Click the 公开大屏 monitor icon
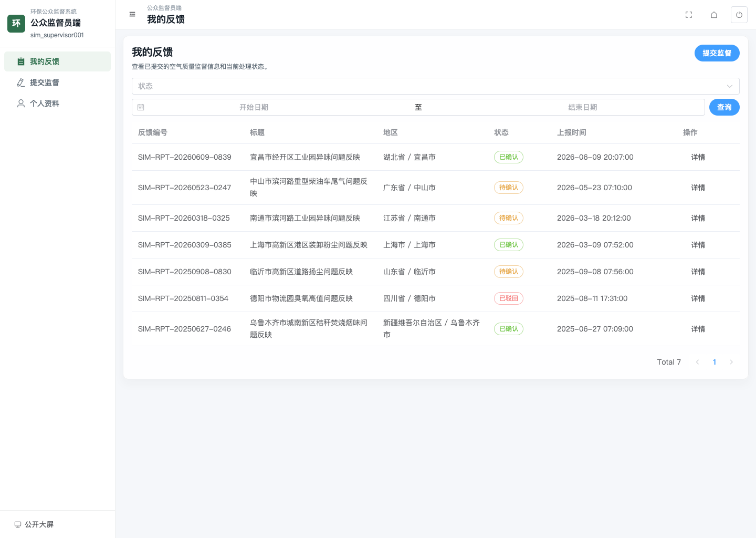Viewport: 756px width, 538px height. click(x=18, y=524)
